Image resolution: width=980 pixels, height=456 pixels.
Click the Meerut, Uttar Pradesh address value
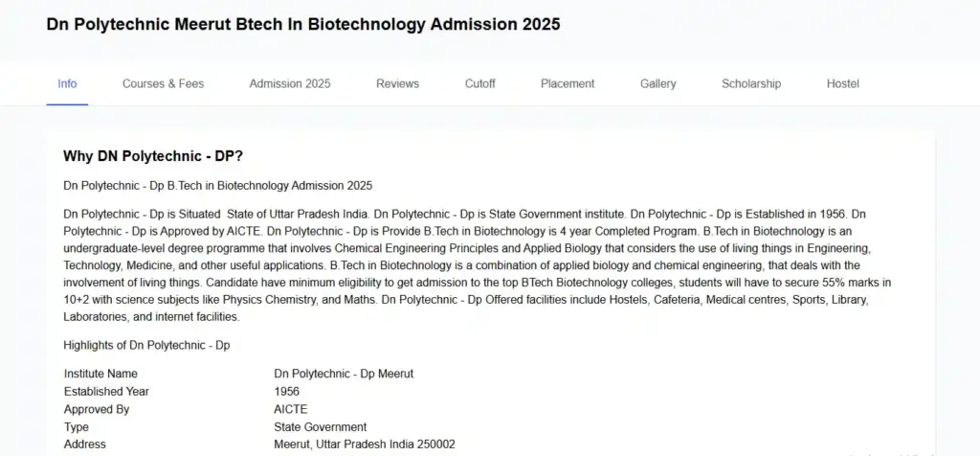[364, 445]
